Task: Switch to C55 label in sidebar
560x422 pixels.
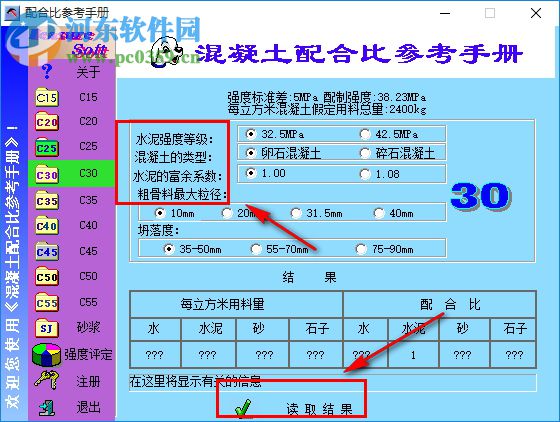Action: (x=88, y=302)
